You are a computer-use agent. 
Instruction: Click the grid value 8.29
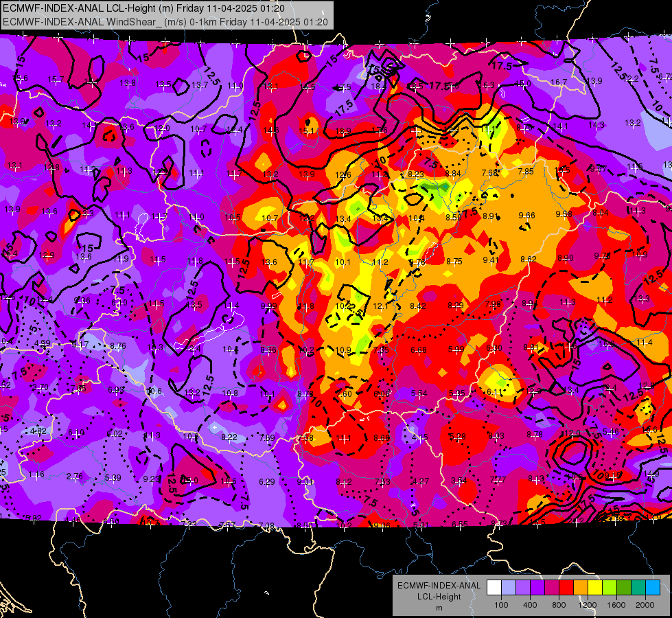(456, 305)
